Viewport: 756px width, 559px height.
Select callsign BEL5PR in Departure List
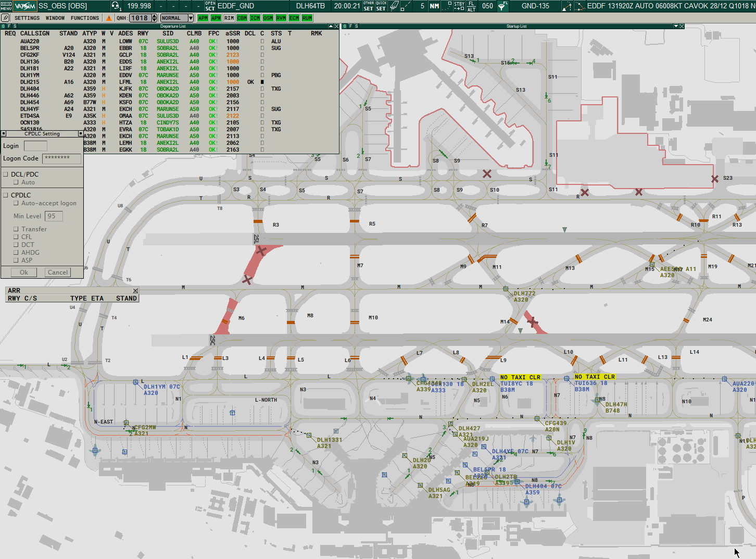pos(30,48)
